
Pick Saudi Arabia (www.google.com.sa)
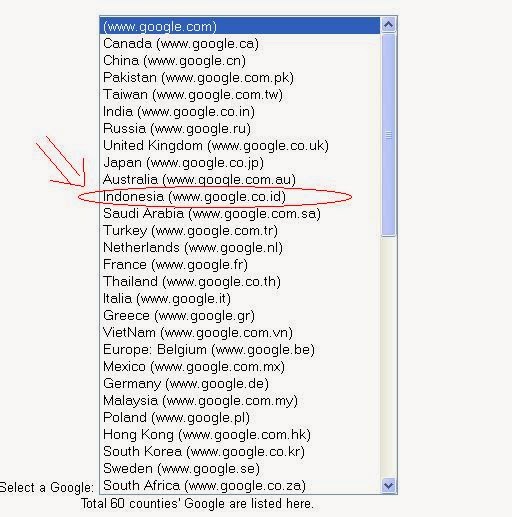click(240, 213)
